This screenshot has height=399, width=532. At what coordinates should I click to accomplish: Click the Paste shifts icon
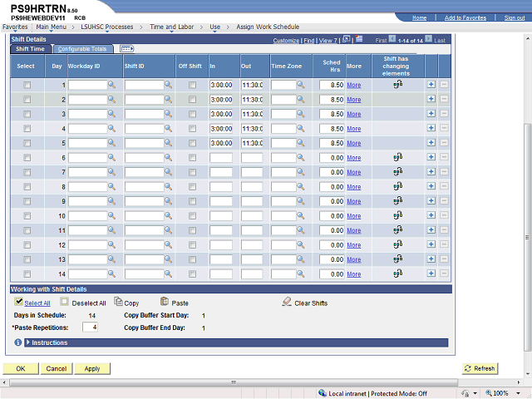[x=164, y=303]
